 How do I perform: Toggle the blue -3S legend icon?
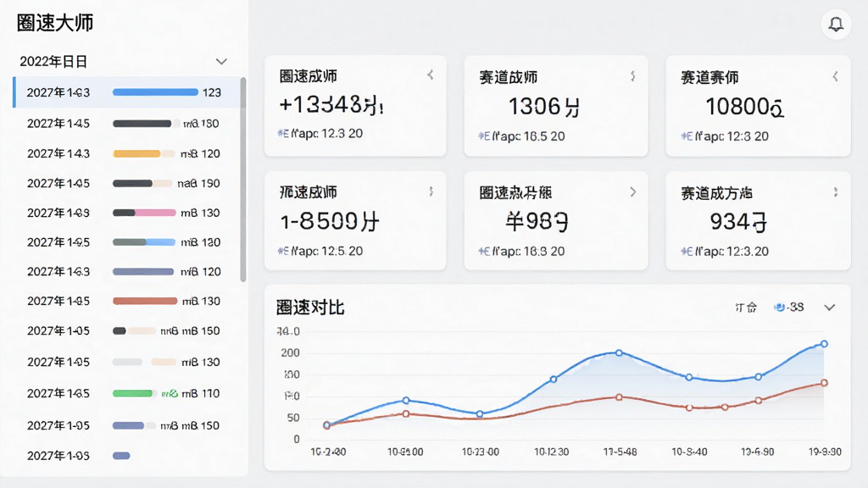[780, 307]
